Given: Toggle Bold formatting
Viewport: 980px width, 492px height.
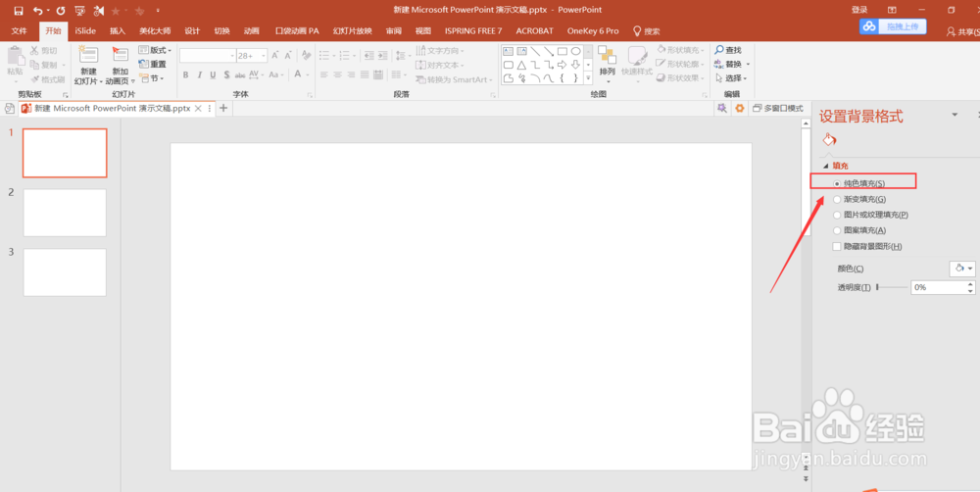Looking at the screenshot, I should 185,75.
